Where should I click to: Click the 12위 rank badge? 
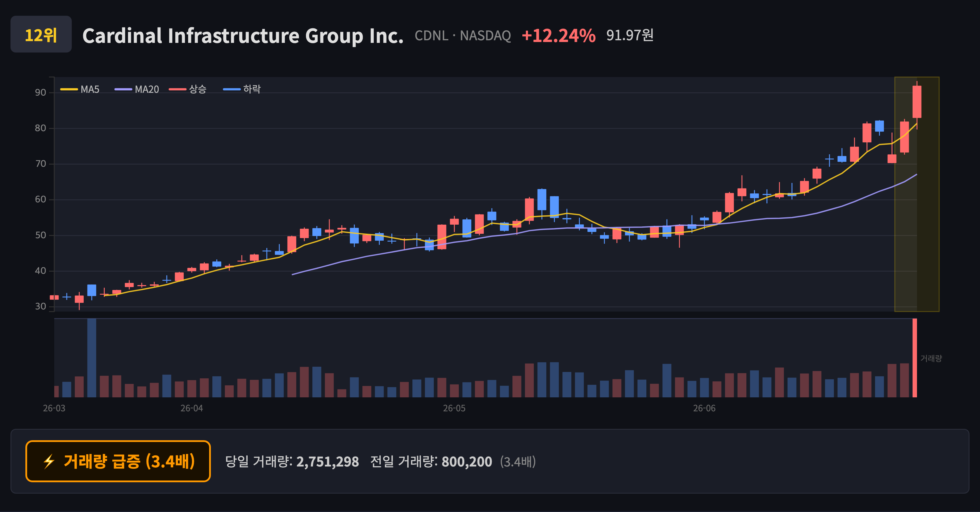[x=41, y=35]
